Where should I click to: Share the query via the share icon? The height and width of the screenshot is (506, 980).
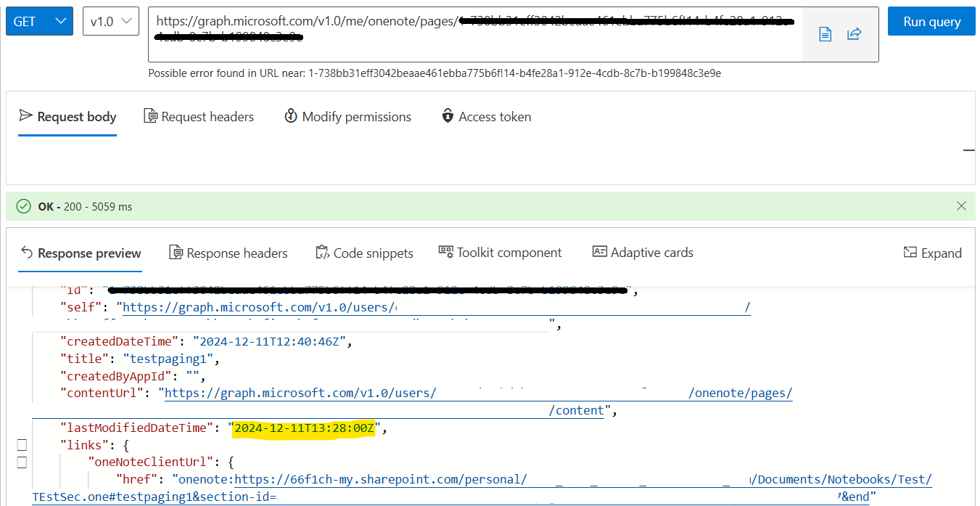click(x=854, y=33)
